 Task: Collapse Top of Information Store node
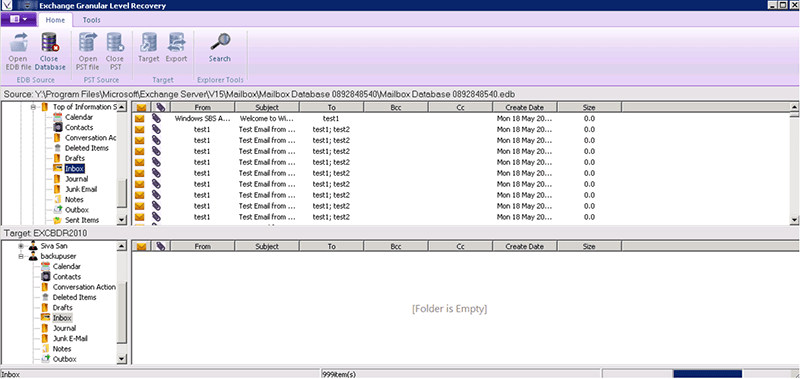pyautogui.click(x=33, y=107)
